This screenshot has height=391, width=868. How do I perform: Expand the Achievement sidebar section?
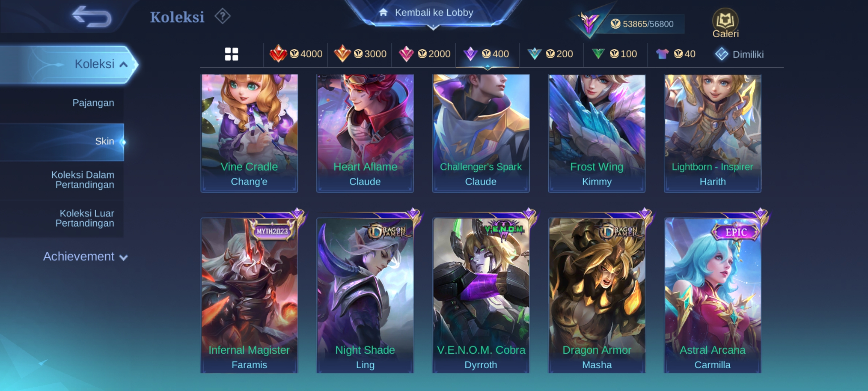click(85, 256)
